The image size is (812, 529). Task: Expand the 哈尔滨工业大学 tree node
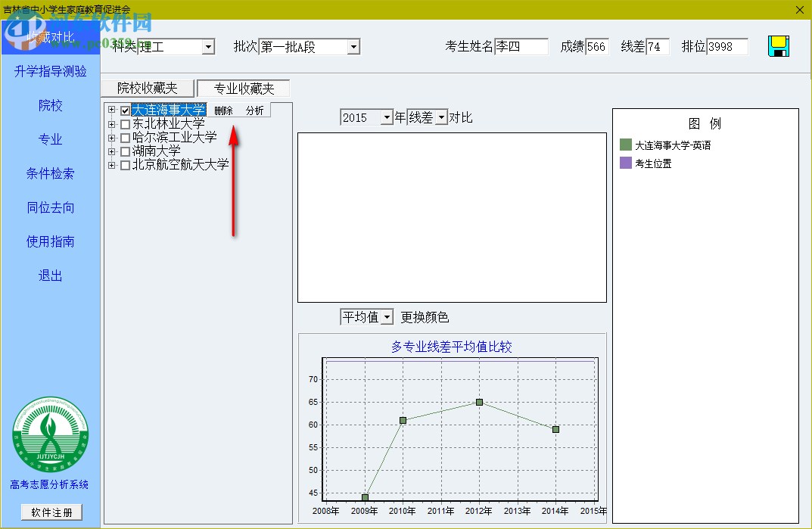tap(112, 137)
